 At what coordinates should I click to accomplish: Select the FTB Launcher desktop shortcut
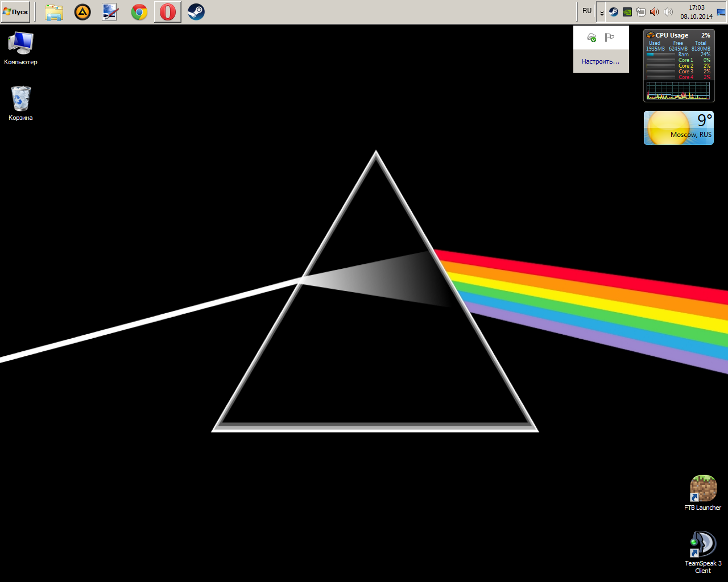(x=703, y=493)
